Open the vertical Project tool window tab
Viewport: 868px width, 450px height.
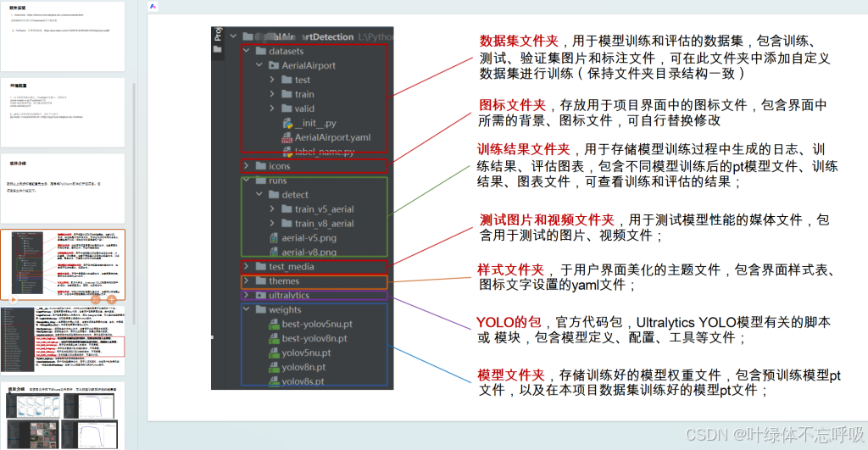click(x=218, y=33)
